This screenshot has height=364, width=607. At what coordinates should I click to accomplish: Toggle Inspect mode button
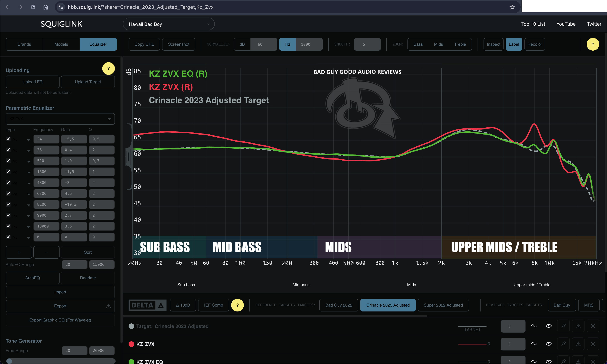pos(493,44)
